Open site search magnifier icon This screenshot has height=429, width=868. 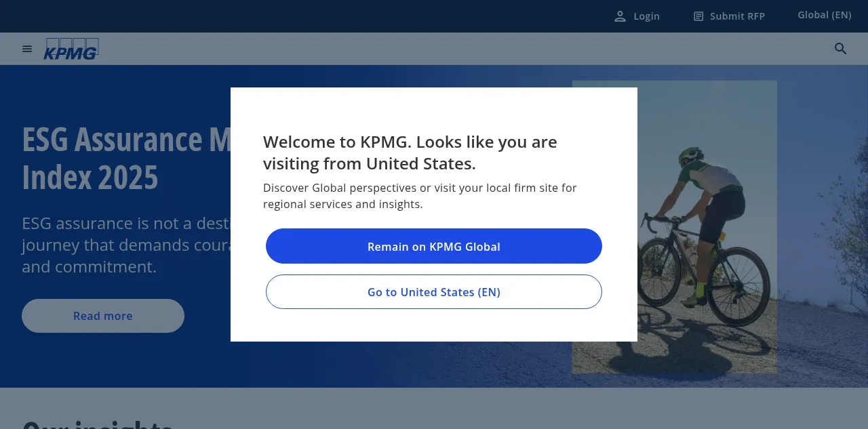[841, 49]
